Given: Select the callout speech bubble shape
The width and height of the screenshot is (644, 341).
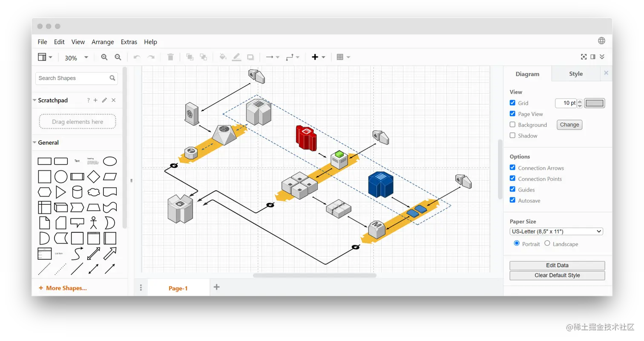Looking at the screenshot, I should (77, 223).
